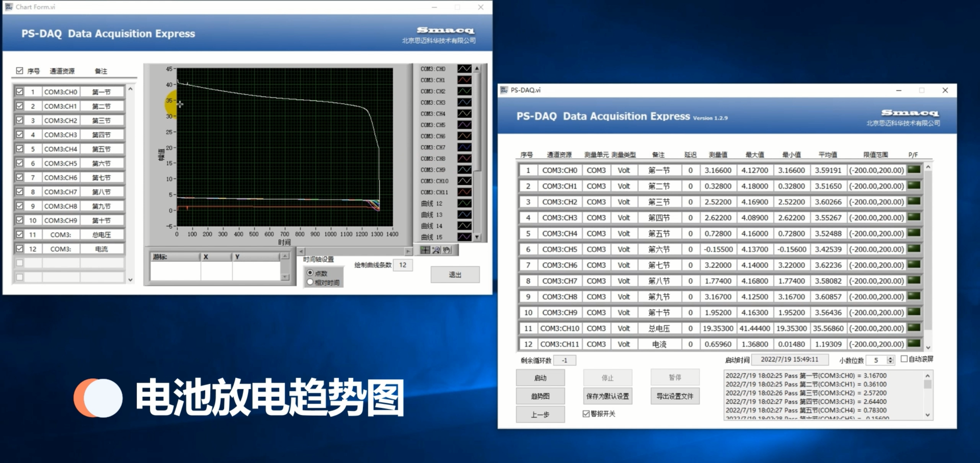Uncheck channel 4 COM3:CH3 第四节 checkbox

pyautogui.click(x=19, y=135)
